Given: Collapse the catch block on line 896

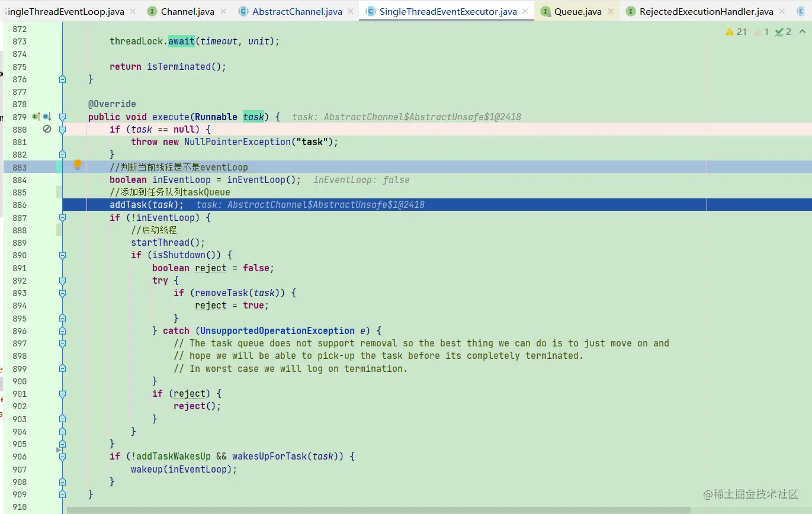Looking at the screenshot, I should (x=62, y=331).
